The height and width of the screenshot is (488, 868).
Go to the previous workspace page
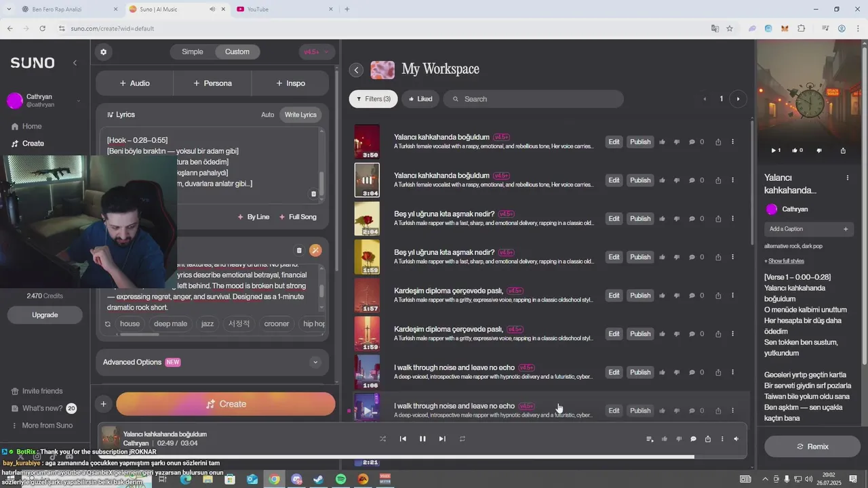(705, 99)
